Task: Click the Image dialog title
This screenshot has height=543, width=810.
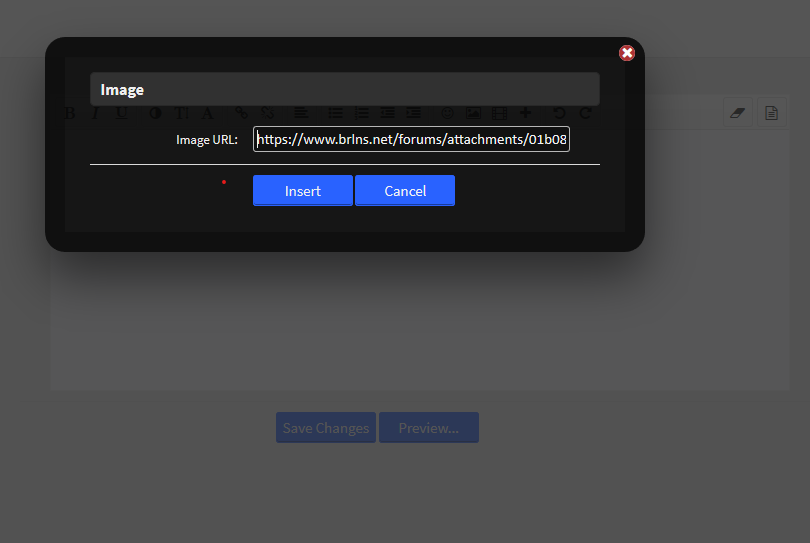Action: click(x=122, y=90)
